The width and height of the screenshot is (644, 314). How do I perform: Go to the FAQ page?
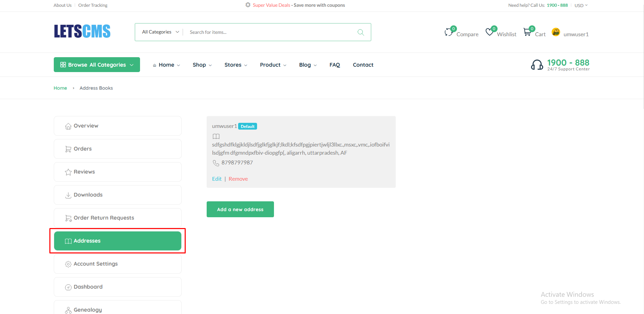click(335, 65)
